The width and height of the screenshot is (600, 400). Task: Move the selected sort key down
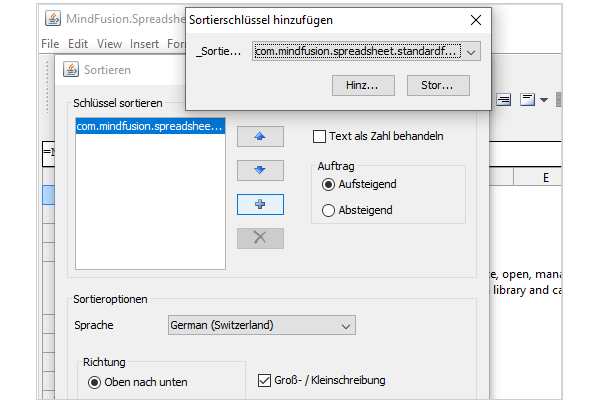pyautogui.click(x=260, y=170)
